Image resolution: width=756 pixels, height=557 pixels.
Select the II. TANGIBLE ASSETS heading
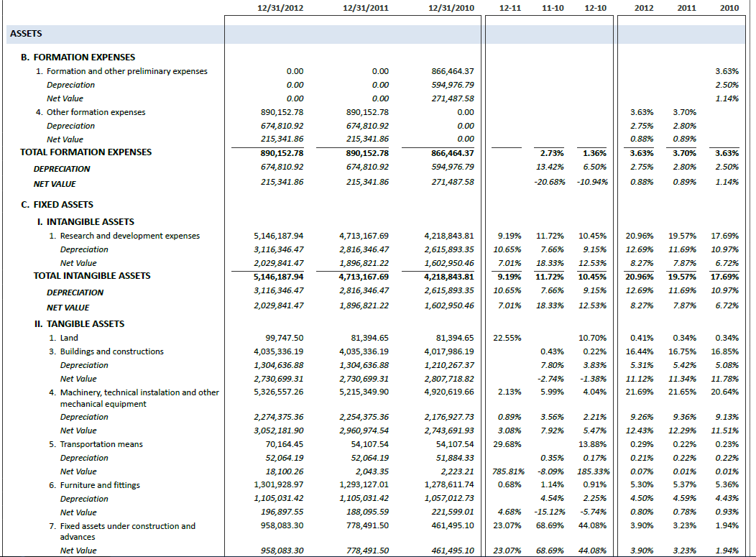pyautogui.click(x=80, y=324)
